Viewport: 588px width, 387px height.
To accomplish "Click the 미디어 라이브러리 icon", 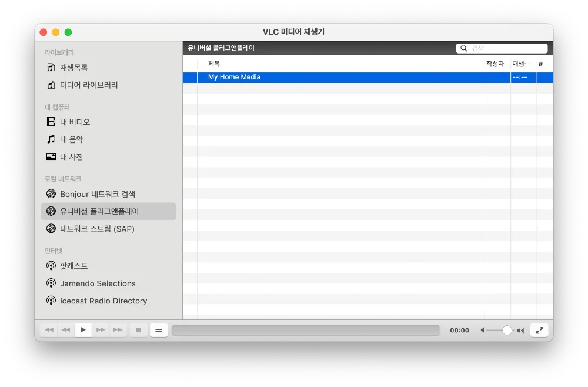I will coord(51,85).
